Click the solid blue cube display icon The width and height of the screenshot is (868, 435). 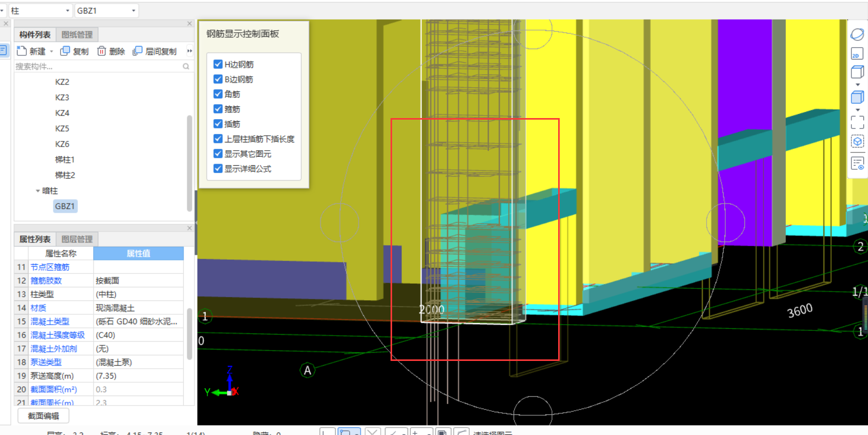[857, 97]
